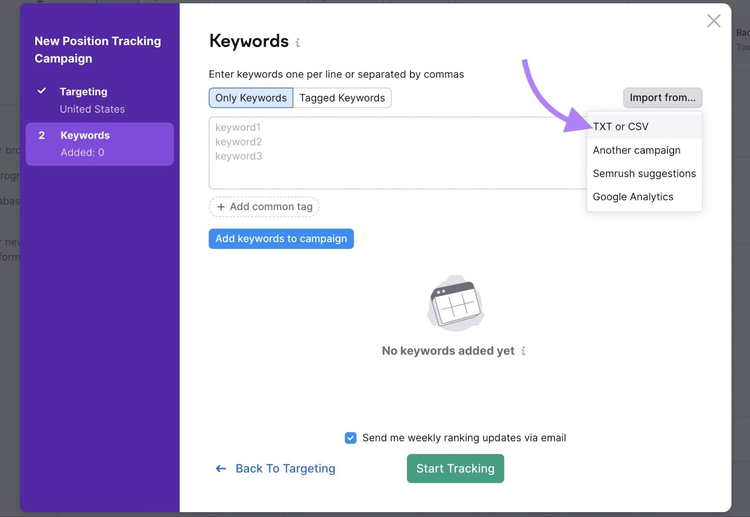Click Add keywords to campaign button
The width and height of the screenshot is (750, 517).
pos(281,239)
